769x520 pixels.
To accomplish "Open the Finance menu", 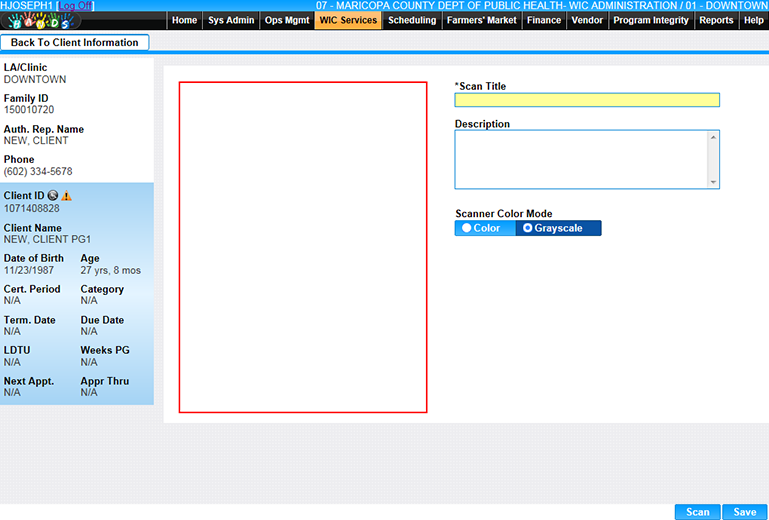I will click(544, 20).
